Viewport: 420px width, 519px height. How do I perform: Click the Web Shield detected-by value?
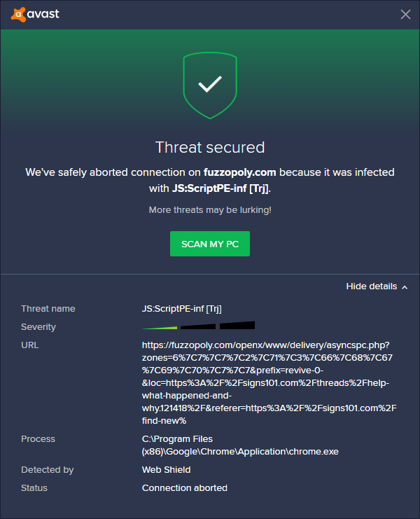(x=166, y=470)
